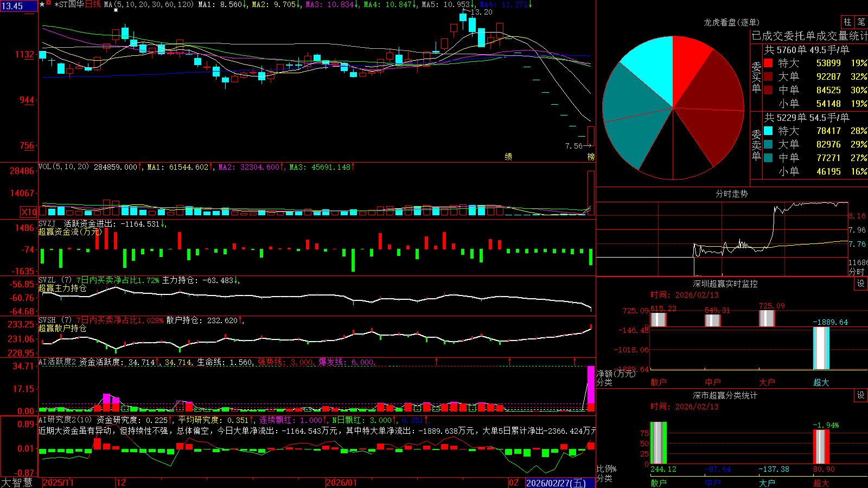Click the 榜 marker at chart edge

(591, 157)
